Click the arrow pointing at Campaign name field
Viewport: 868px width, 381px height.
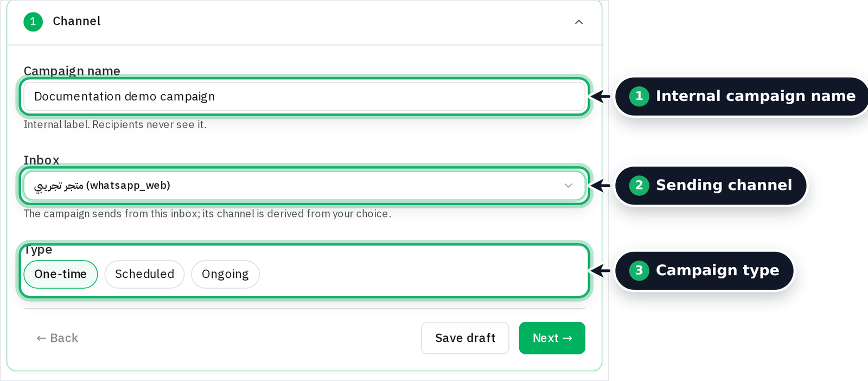point(600,97)
